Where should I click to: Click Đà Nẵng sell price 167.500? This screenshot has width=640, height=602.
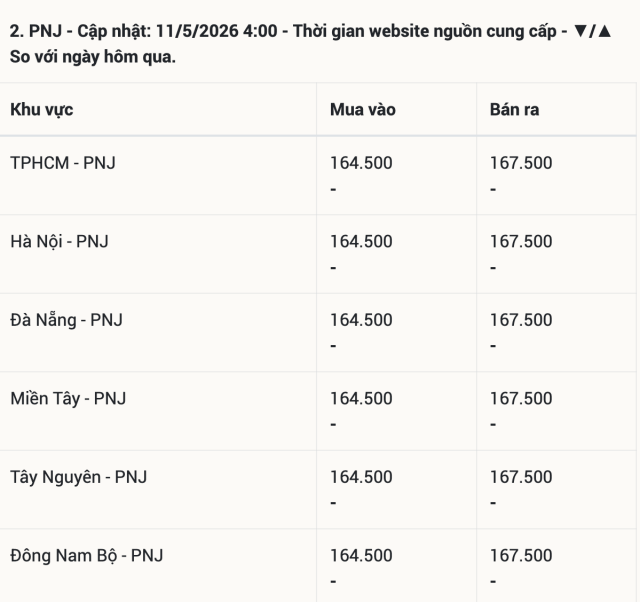pos(521,320)
